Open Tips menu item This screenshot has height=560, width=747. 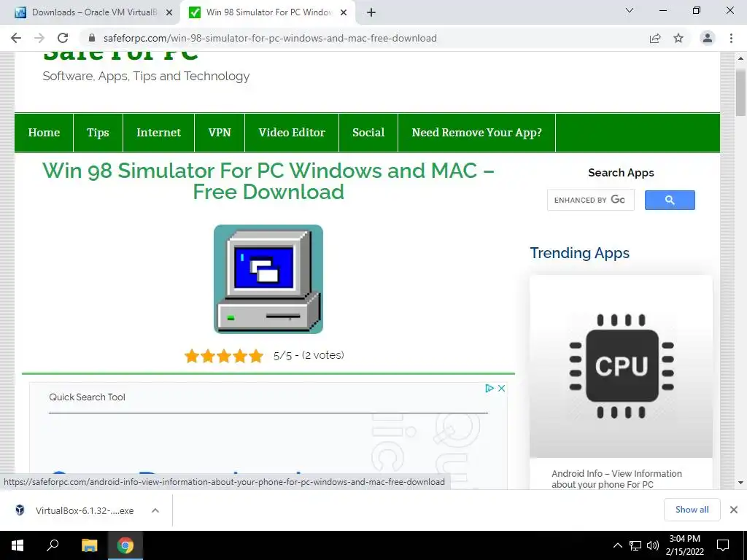click(98, 133)
